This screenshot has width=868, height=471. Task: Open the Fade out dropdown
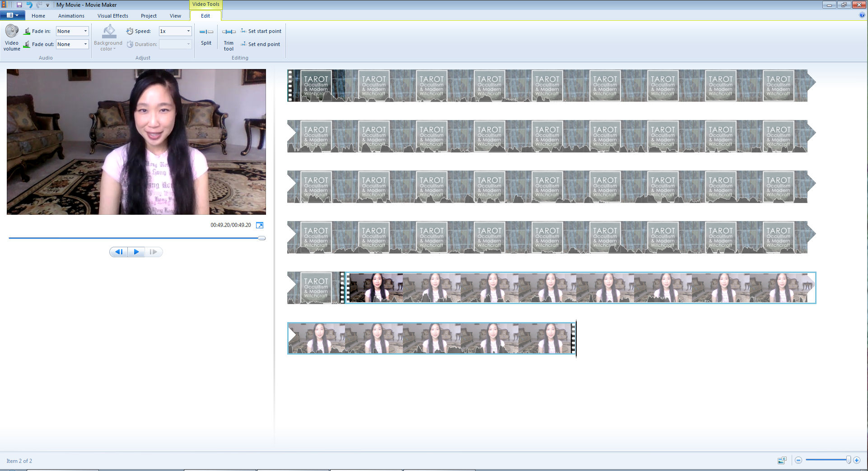85,44
